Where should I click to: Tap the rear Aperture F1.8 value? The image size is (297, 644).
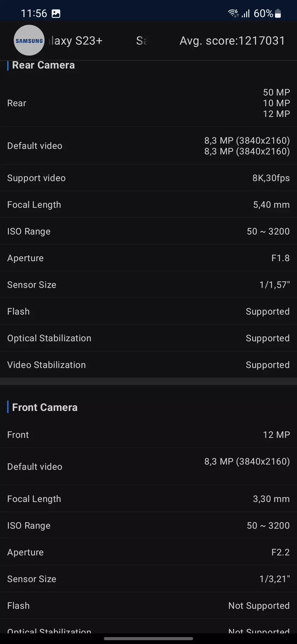280,258
